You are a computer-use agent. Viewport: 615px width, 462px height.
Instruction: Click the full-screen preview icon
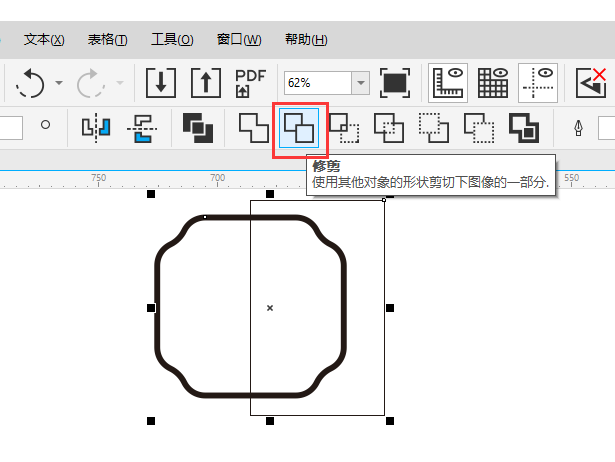pos(395,83)
